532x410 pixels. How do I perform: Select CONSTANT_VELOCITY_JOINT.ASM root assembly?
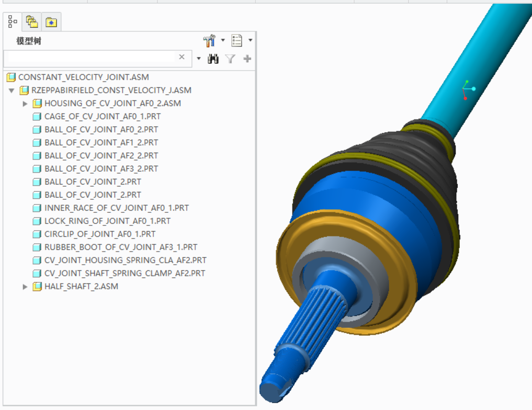point(84,77)
